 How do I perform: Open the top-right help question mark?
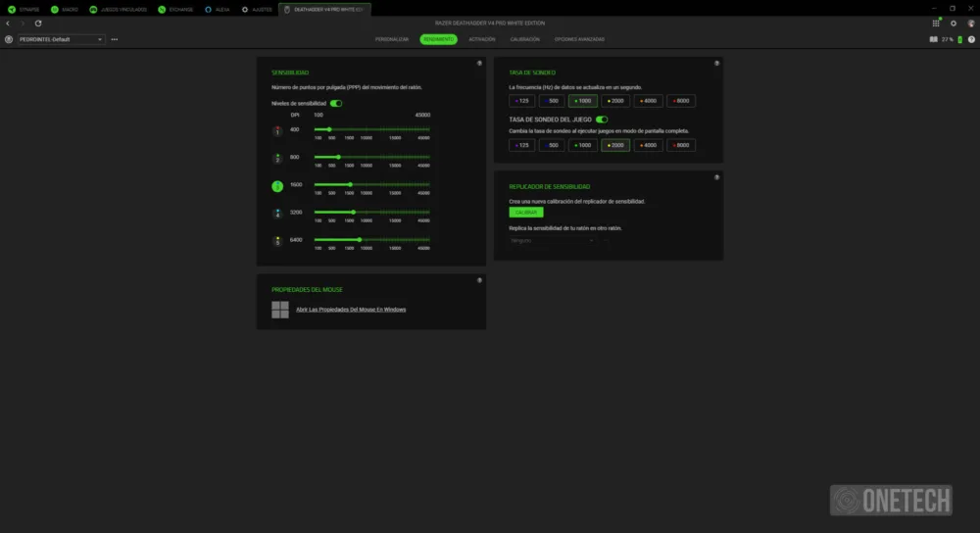click(x=971, y=39)
